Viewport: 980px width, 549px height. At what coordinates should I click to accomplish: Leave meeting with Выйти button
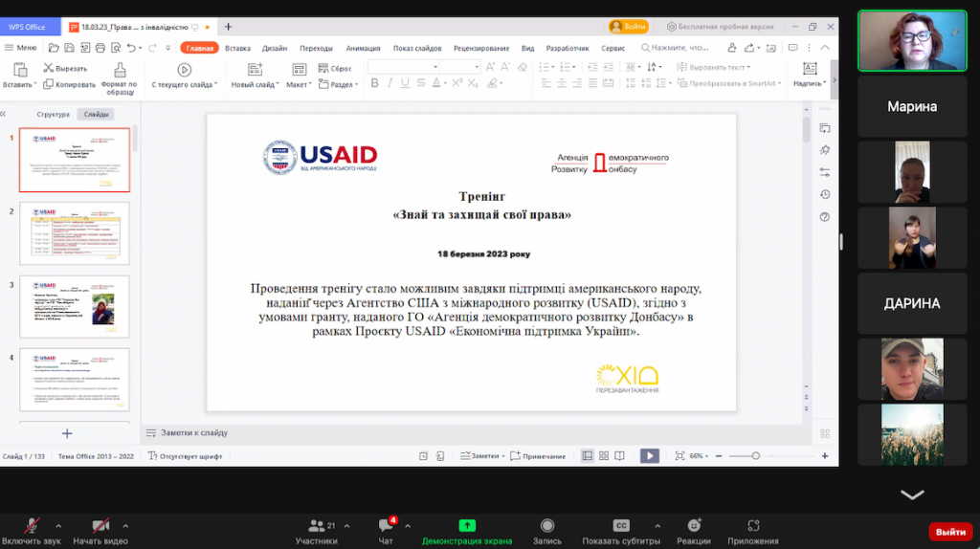(950, 532)
